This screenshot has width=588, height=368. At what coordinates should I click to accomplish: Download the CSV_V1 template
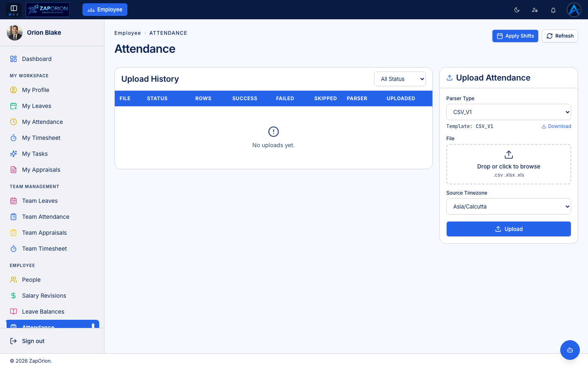pyautogui.click(x=556, y=126)
